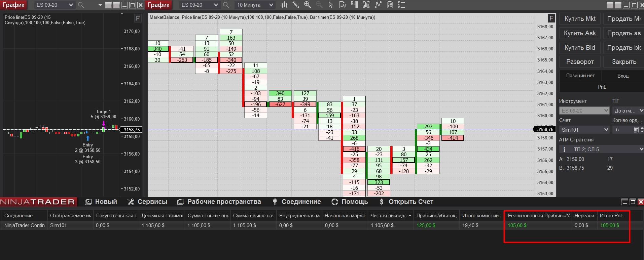The height and width of the screenshot is (260, 644).
Task: Click the -414 red footprint cell
Action: pos(453,138)
